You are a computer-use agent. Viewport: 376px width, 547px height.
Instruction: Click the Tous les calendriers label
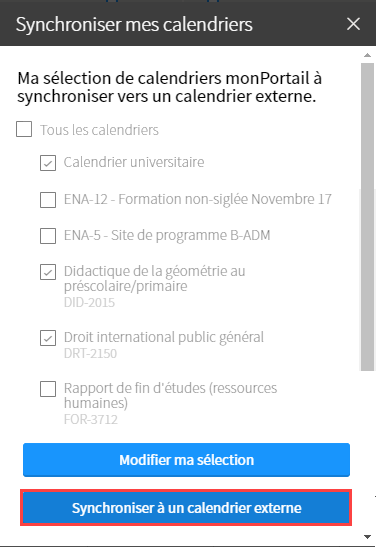click(x=99, y=130)
